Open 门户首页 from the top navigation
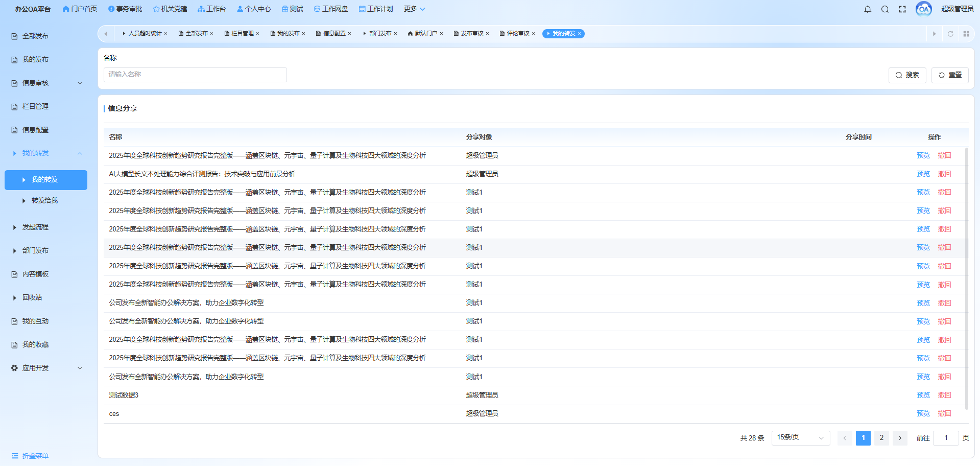 click(80, 9)
